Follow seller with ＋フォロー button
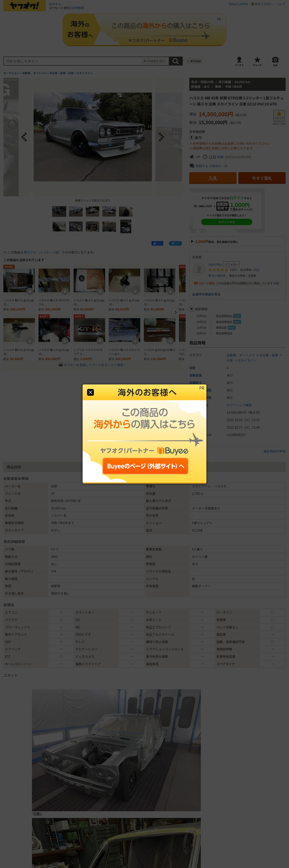289x868 pixels. pyautogui.click(x=231, y=265)
